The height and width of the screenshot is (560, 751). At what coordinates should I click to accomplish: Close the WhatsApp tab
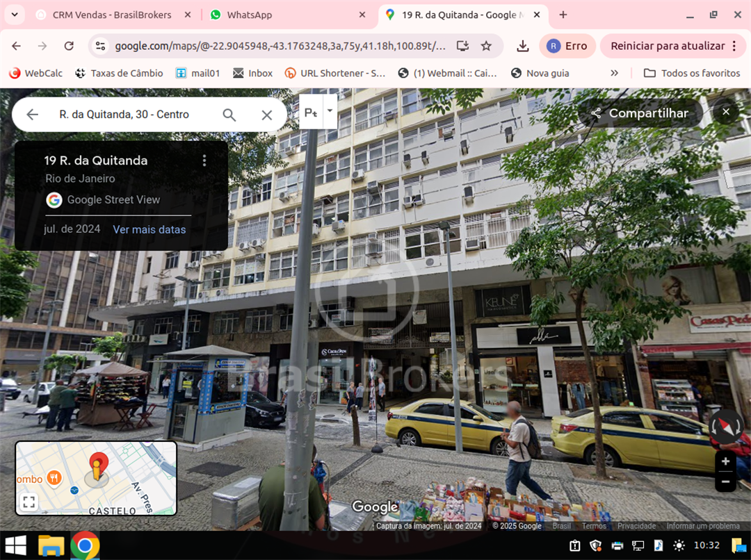point(362,15)
